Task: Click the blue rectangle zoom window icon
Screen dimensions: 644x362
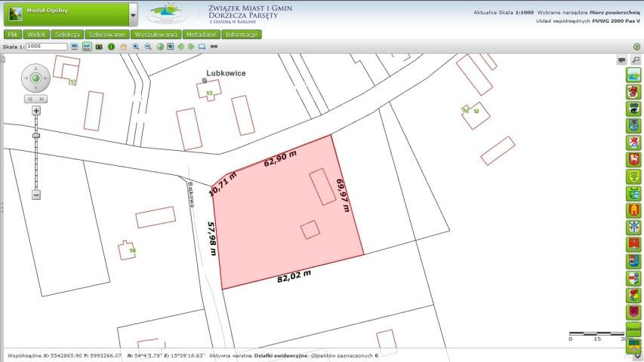Action: 202,47
